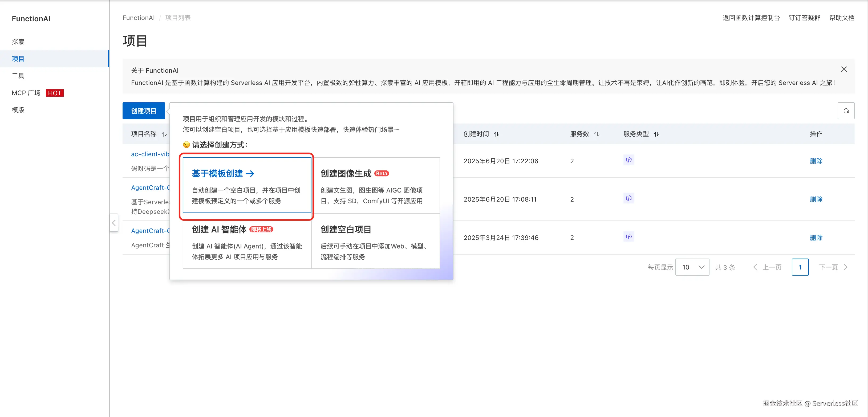Sort by the service type column
868x417 pixels.
click(656, 134)
